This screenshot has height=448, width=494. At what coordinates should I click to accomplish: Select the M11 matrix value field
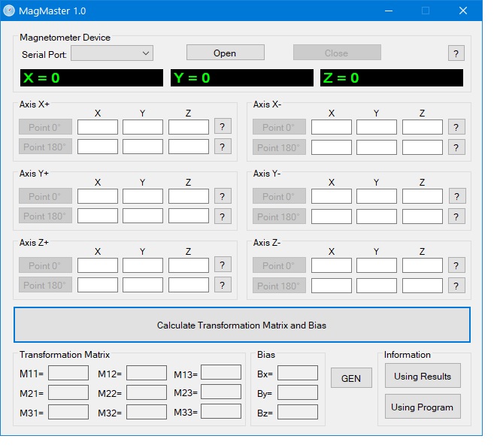[x=68, y=374]
